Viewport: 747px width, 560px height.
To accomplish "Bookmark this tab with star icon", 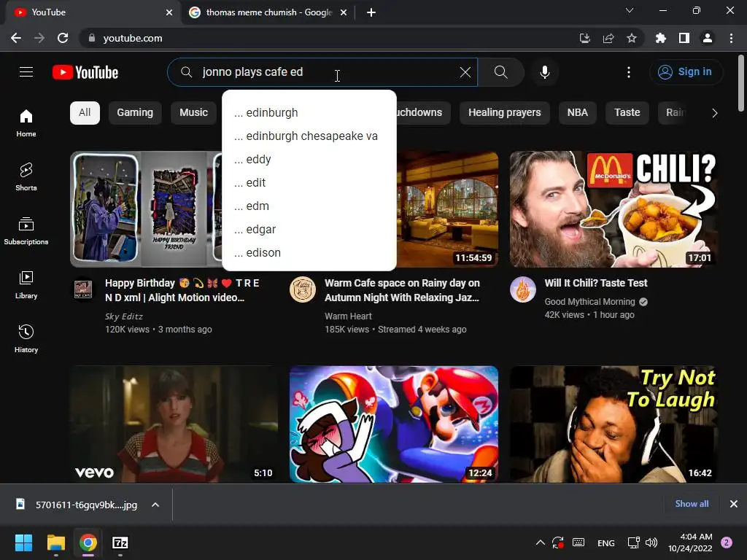I will pos(632,38).
